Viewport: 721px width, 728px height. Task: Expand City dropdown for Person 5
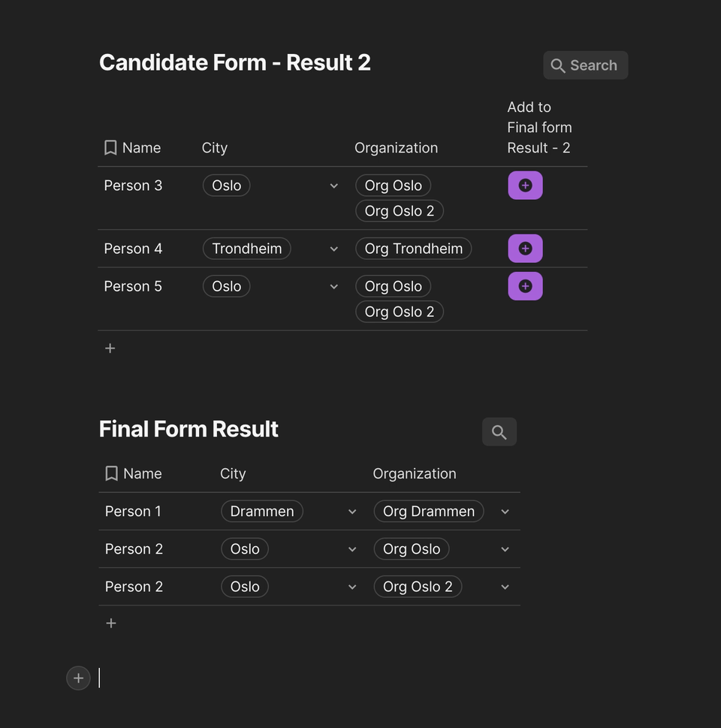[x=333, y=285]
